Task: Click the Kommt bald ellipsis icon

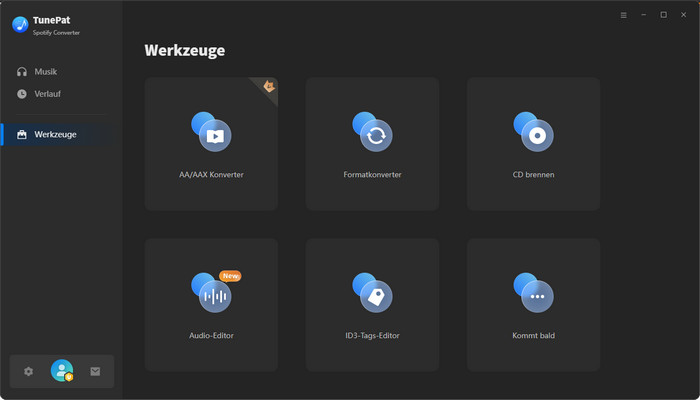Action: (534, 294)
